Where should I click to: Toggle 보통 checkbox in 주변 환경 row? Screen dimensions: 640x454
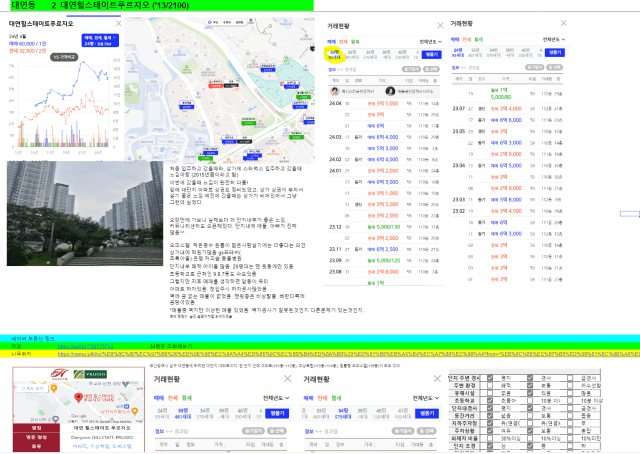(x=530, y=385)
